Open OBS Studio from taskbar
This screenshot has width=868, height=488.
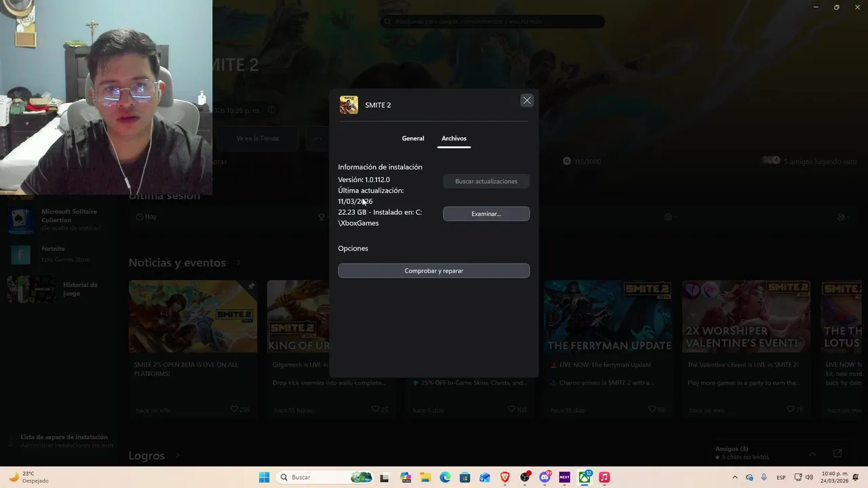tap(525, 477)
